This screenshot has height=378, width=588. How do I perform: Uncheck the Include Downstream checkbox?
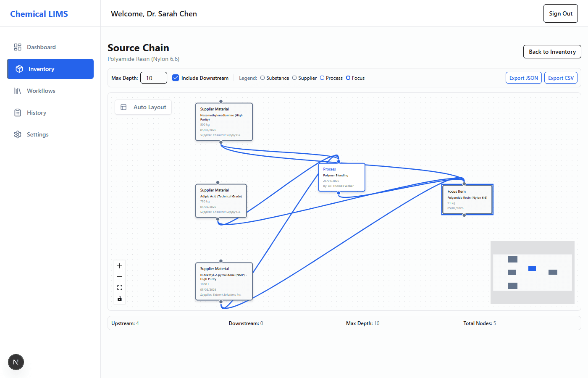pyautogui.click(x=175, y=78)
